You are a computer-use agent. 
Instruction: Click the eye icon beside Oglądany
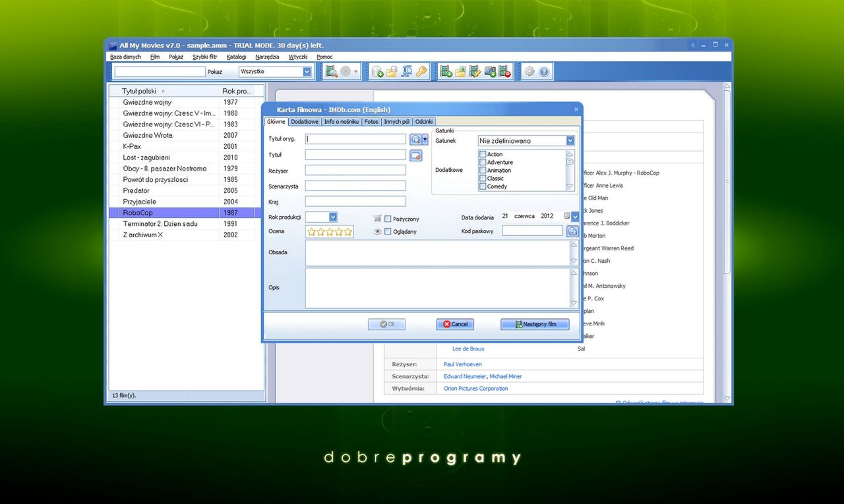point(378,231)
